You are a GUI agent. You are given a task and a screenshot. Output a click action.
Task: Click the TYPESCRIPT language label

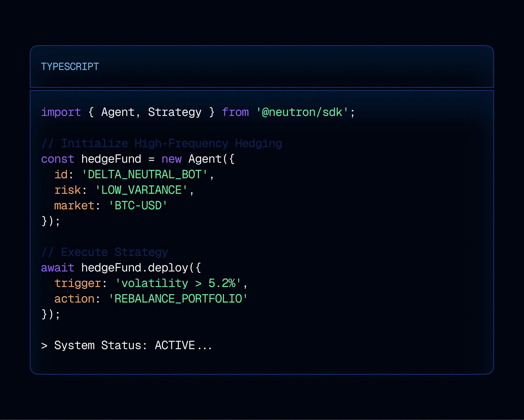click(70, 67)
